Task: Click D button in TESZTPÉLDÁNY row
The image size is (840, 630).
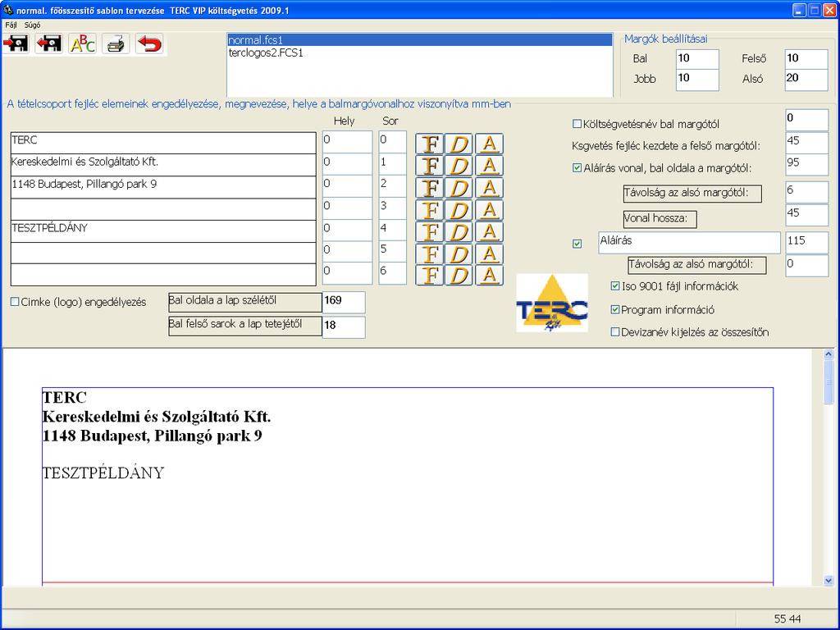Action: pyautogui.click(x=459, y=231)
